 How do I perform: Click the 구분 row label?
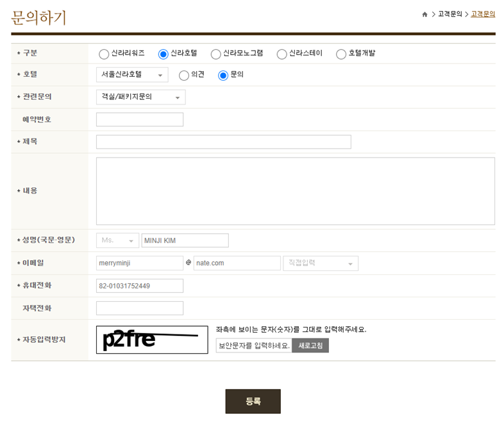30,53
